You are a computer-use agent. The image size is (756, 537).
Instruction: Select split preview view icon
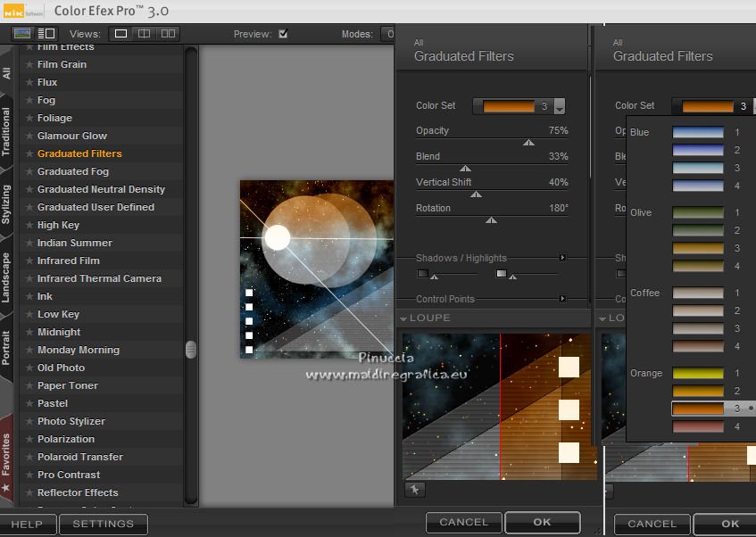click(144, 34)
